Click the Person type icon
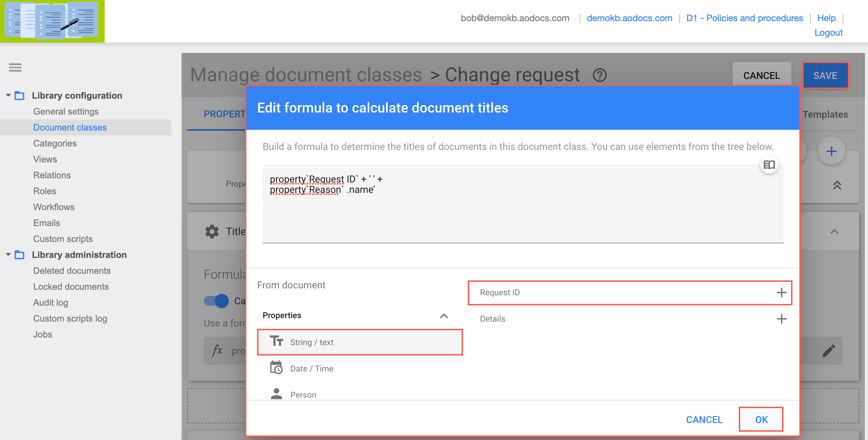 [277, 394]
